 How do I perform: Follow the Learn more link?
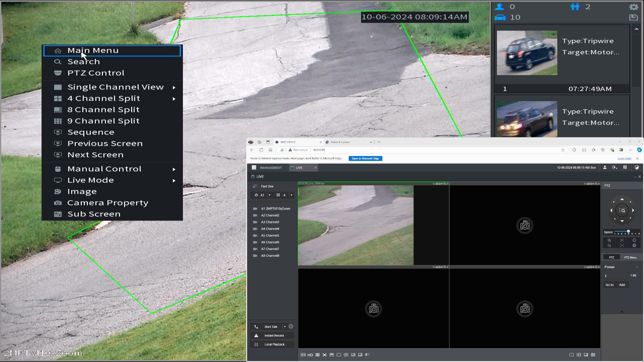pyautogui.click(x=624, y=159)
